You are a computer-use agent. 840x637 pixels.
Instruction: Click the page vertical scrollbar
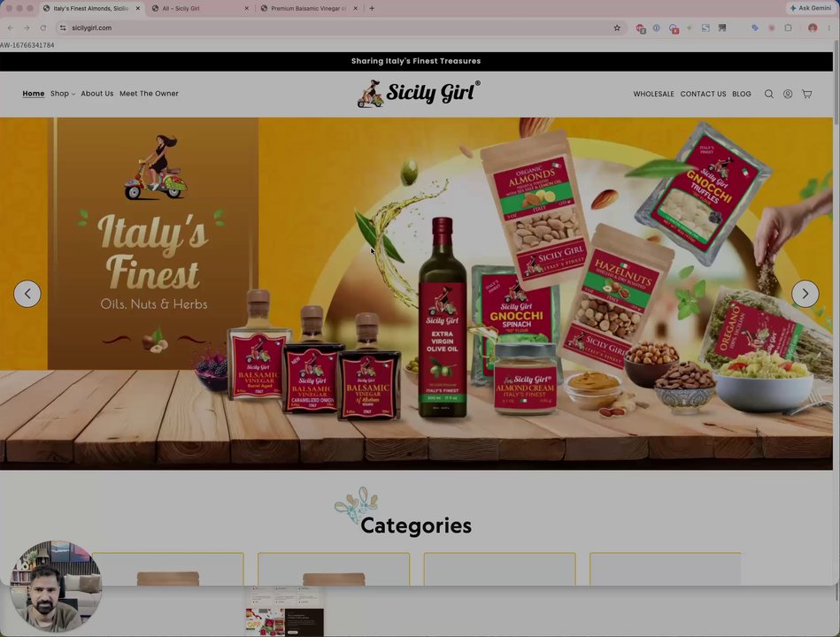[836, 81]
